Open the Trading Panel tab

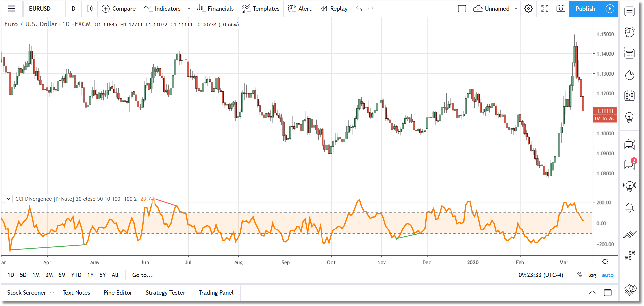tap(216, 293)
